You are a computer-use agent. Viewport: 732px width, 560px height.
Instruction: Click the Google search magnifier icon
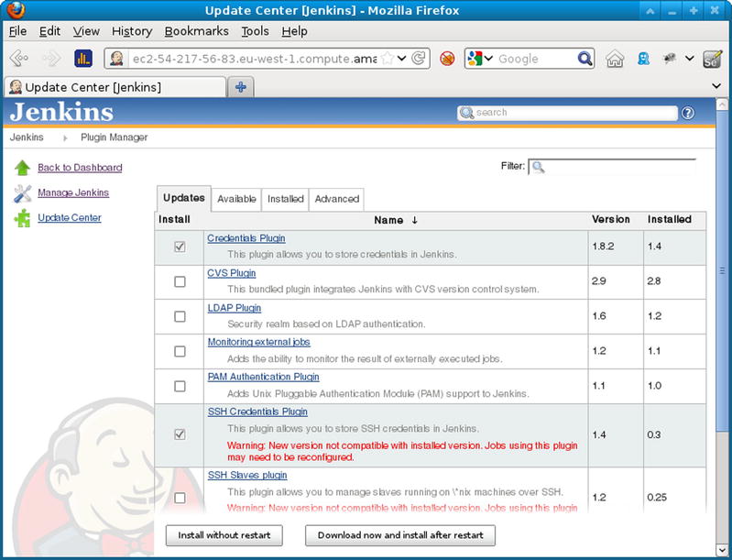tap(585, 59)
